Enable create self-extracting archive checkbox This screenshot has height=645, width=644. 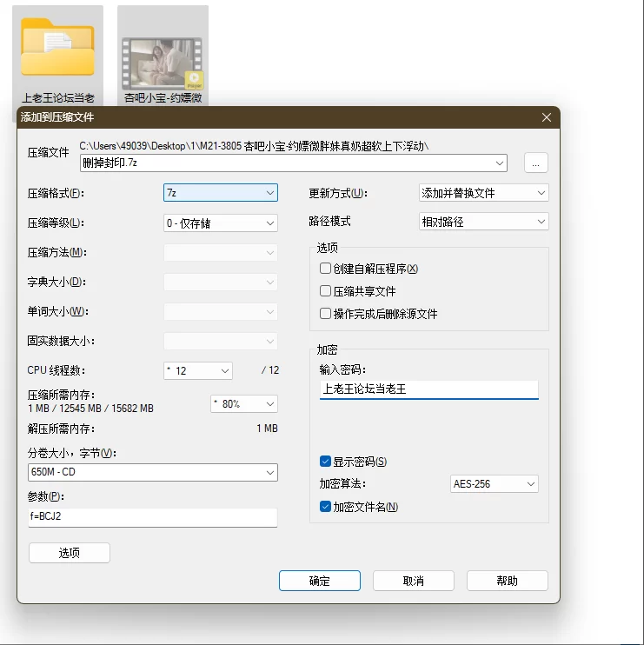point(325,269)
